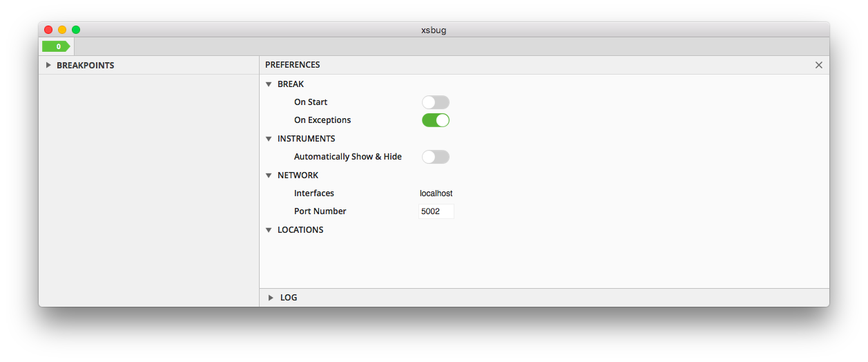Click the xsbug window title text
This screenshot has width=868, height=362.
pos(434,30)
